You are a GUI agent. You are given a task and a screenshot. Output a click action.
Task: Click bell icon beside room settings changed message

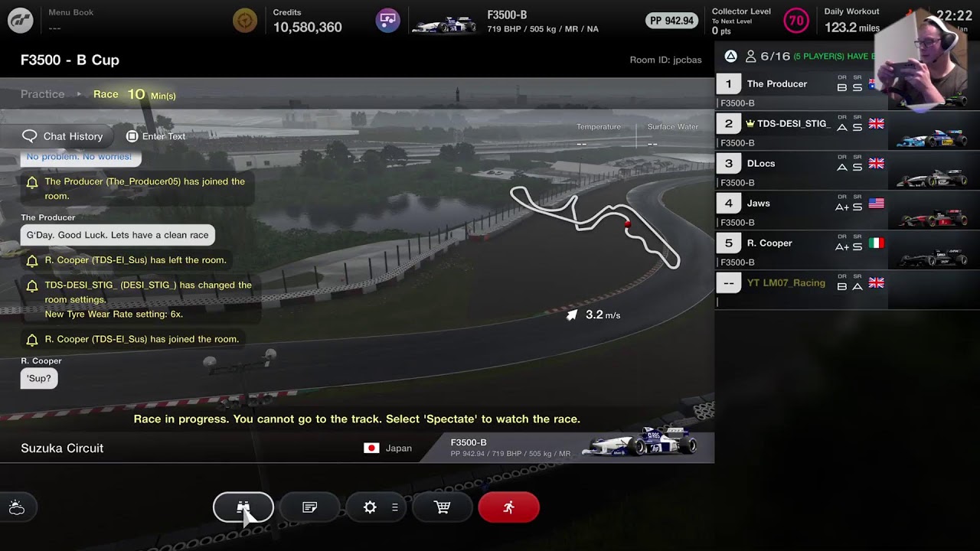pyautogui.click(x=32, y=286)
